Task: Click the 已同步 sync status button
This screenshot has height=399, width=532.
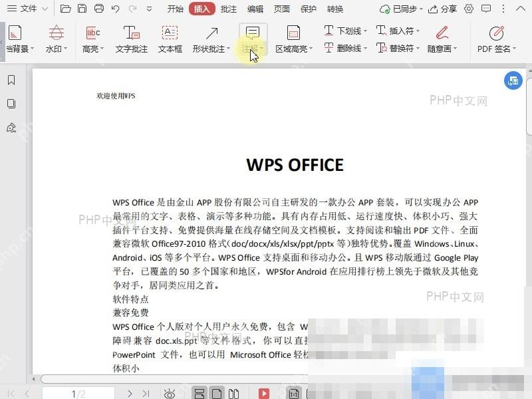Action: click(401, 9)
